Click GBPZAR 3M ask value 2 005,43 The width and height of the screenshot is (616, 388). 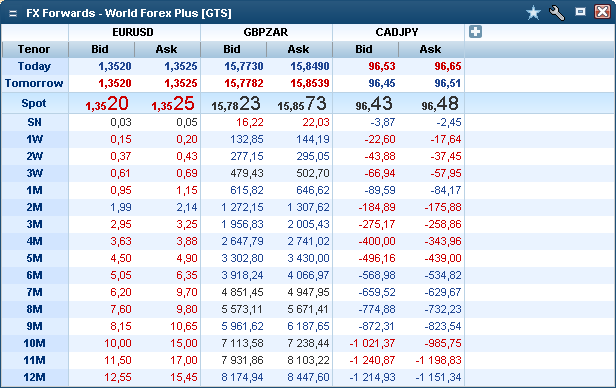308,224
